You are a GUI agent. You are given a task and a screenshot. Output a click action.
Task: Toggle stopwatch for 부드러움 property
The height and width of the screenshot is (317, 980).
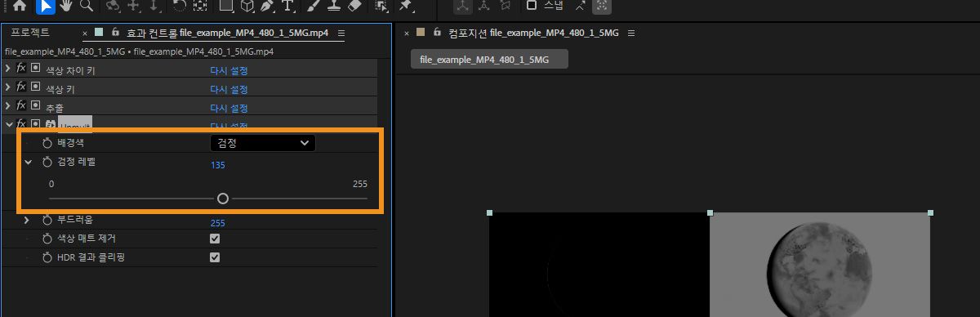(47, 220)
